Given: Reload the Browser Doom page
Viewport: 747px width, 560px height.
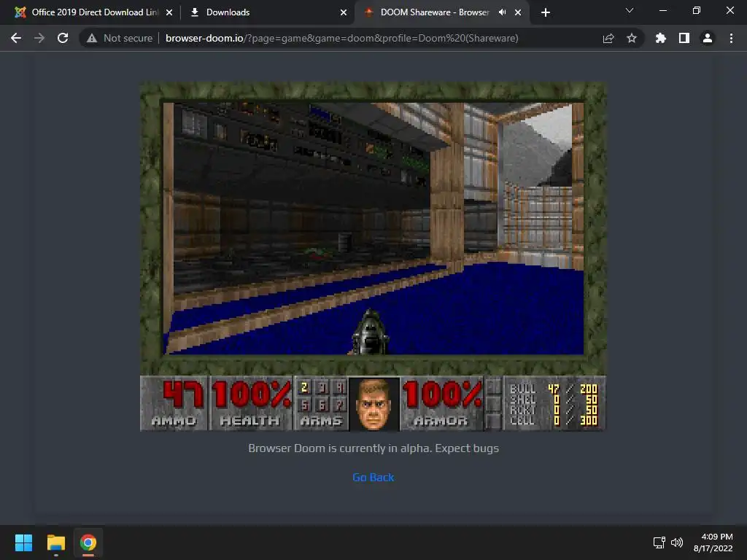Looking at the screenshot, I should click(x=63, y=38).
